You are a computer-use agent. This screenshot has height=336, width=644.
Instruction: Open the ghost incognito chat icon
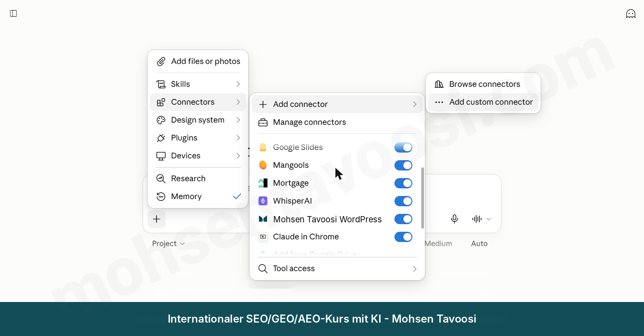[x=631, y=14]
